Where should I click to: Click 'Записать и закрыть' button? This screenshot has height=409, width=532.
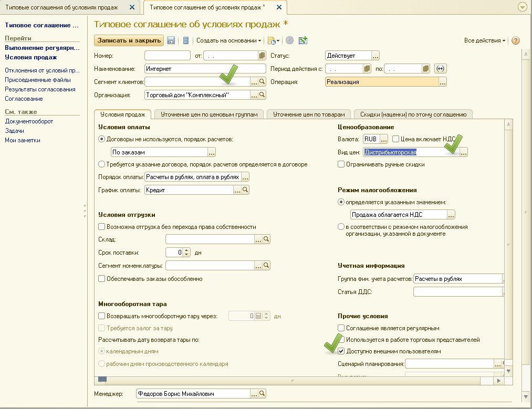click(129, 40)
